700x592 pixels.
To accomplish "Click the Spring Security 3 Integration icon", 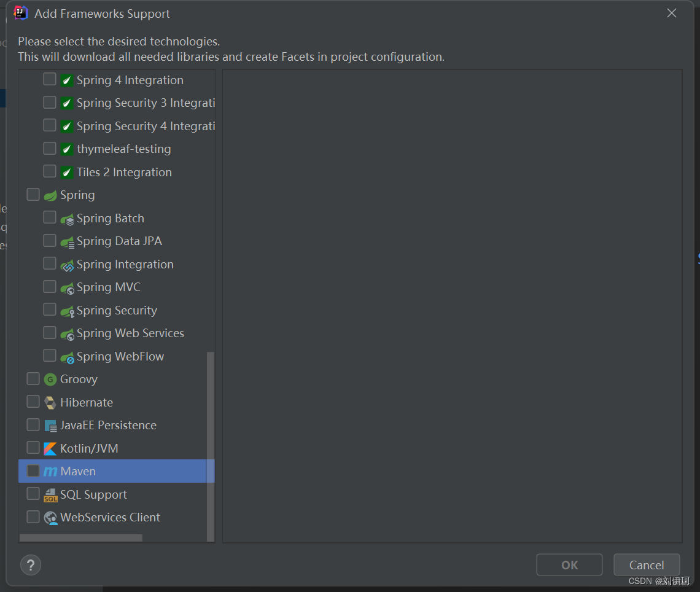I will tap(67, 103).
